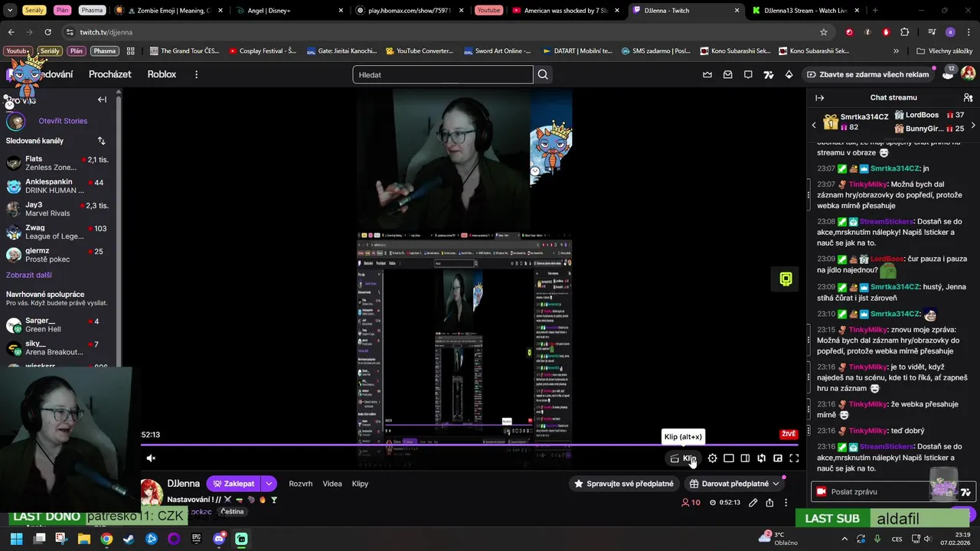Show next gift leaderboard entry
The width and height of the screenshot is (980, 551).
tap(973, 125)
